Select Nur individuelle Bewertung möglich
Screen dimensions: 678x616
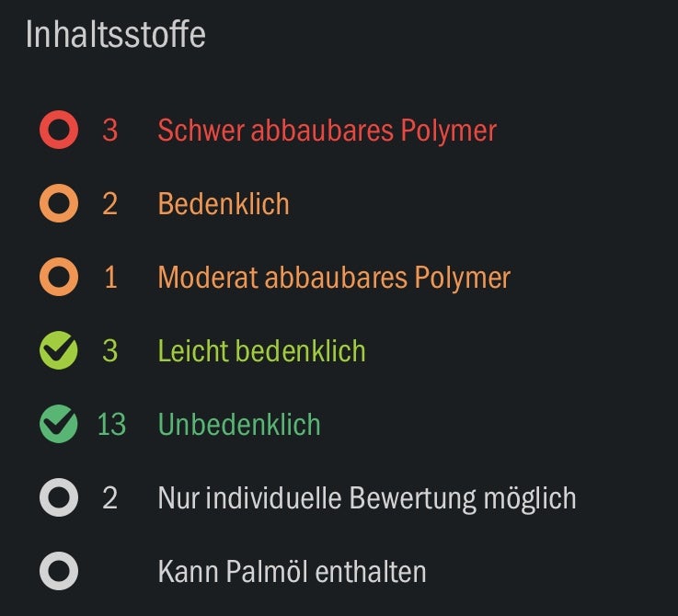point(367,498)
